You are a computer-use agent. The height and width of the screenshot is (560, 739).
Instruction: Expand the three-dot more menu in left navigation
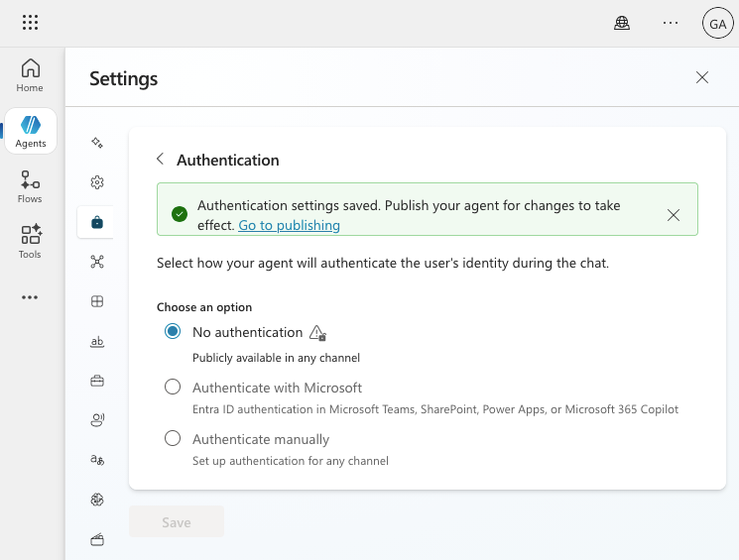[x=30, y=297]
